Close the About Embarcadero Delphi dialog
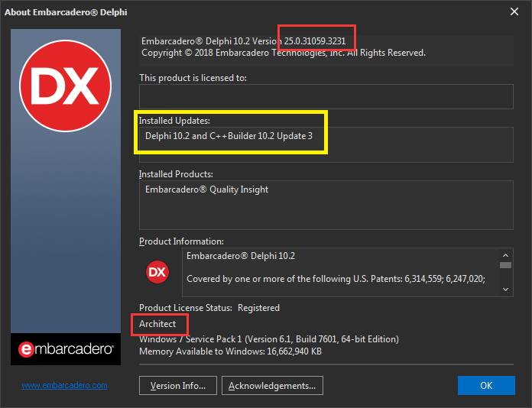Viewport: 532px width, 408px height. (514, 12)
